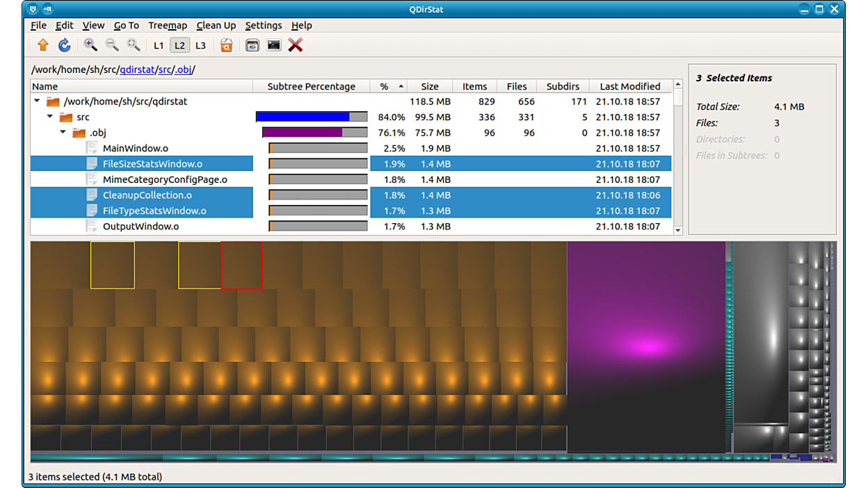Click the orange Go Up arrow icon
868x488 pixels.
pos(43,45)
